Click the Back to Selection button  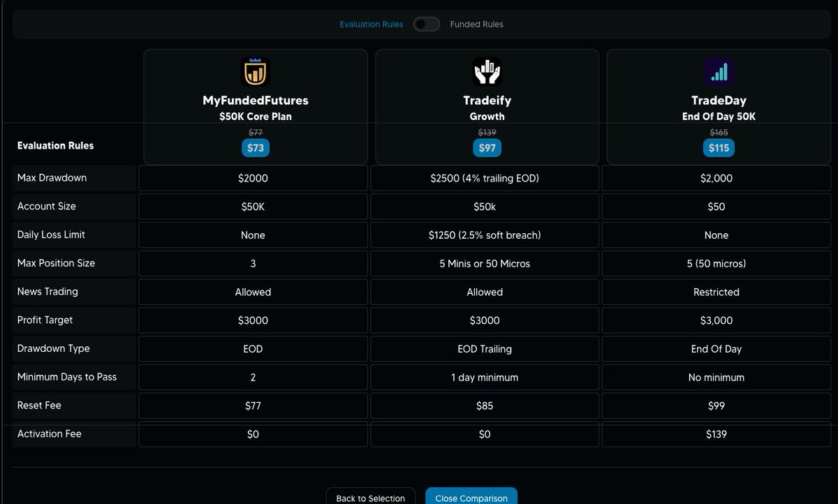(371, 498)
